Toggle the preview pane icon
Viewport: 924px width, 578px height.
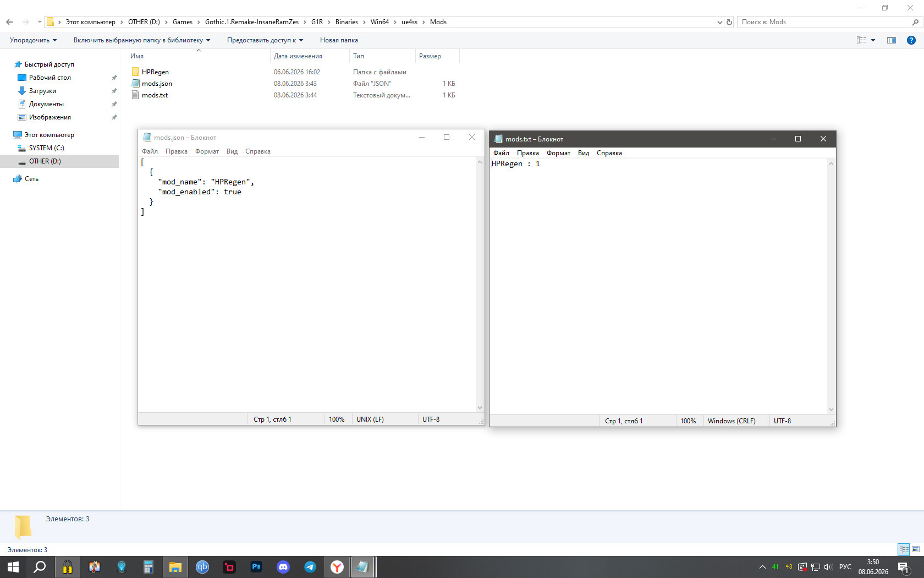click(x=892, y=40)
